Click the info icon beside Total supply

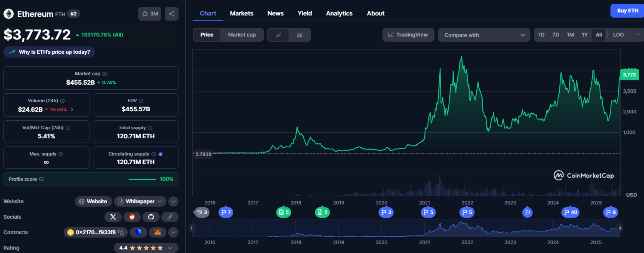pos(151,128)
